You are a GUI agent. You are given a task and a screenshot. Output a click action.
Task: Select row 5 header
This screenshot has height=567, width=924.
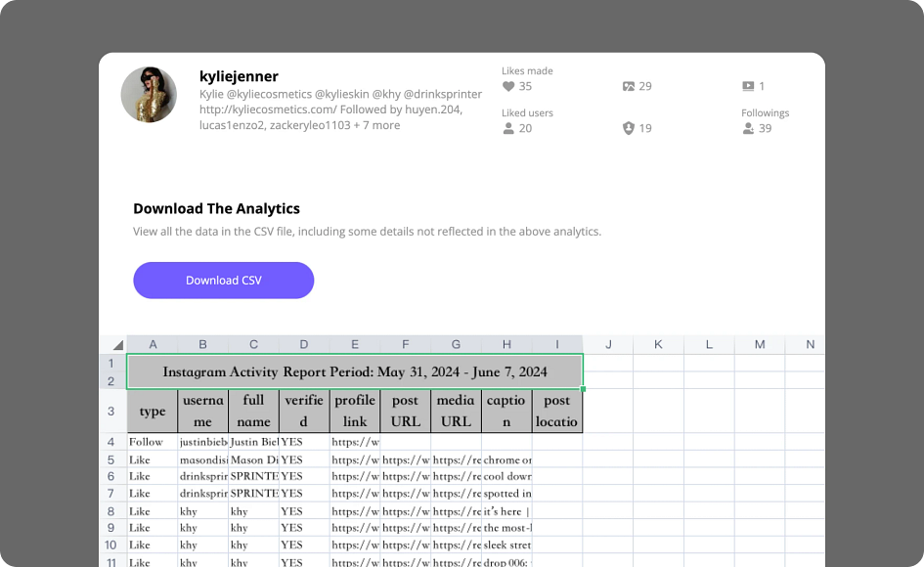(x=111, y=459)
